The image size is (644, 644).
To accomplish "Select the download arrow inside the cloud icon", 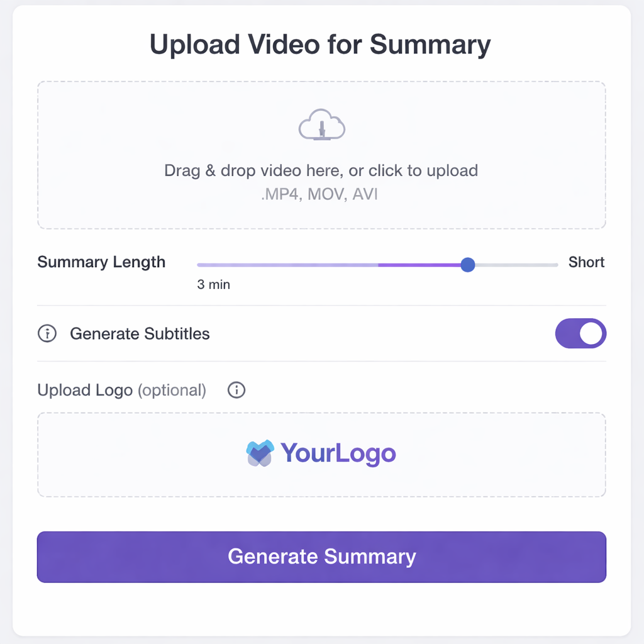I will click(x=323, y=128).
